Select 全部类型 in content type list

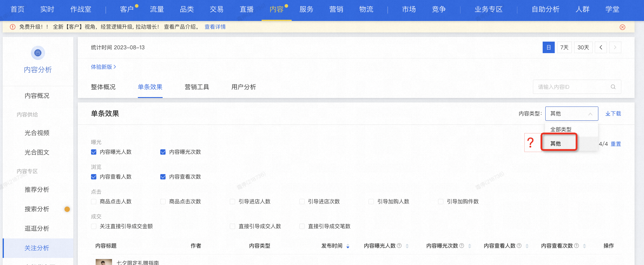pos(572,130)
